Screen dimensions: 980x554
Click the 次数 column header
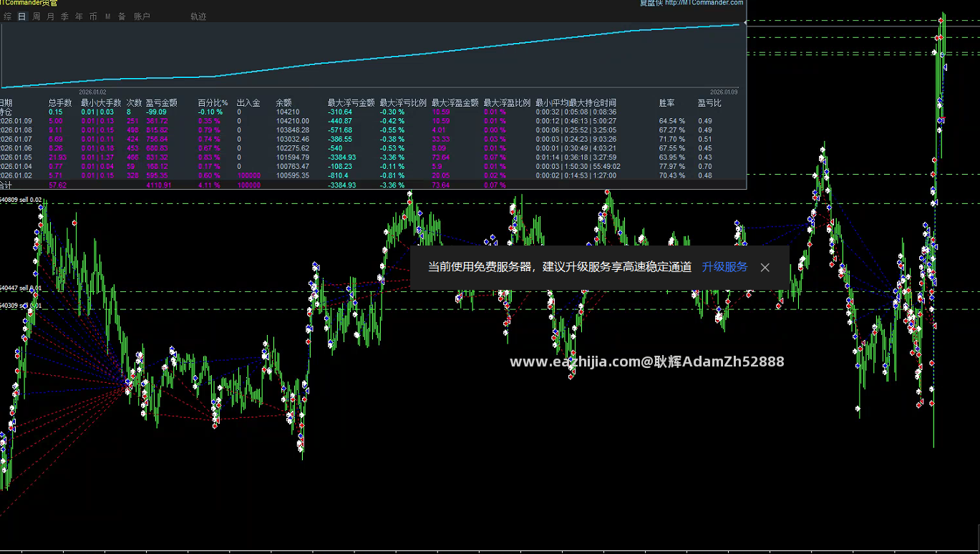click(x=134, y=103)
